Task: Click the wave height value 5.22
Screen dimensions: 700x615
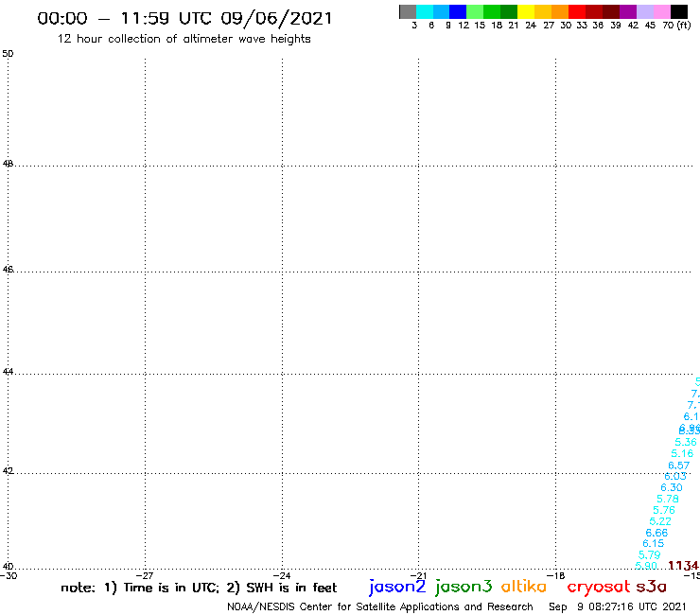Action: tap(660, 521)
